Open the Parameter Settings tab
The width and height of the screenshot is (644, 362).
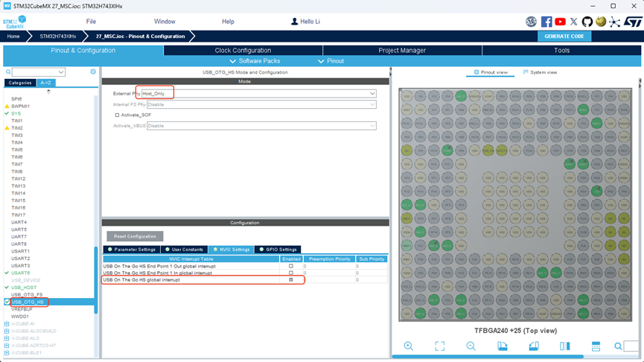131,250
